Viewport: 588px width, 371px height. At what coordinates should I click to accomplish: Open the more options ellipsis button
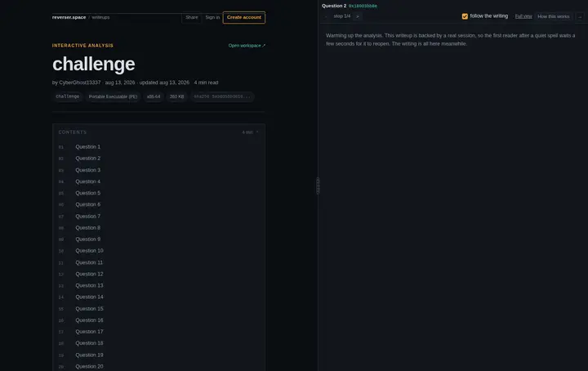[580, 16]
